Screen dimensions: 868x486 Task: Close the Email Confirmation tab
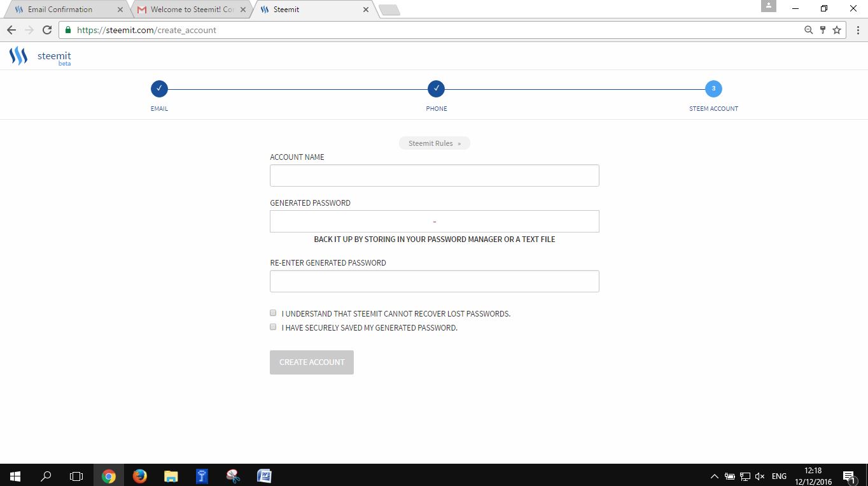click(120, 10)
